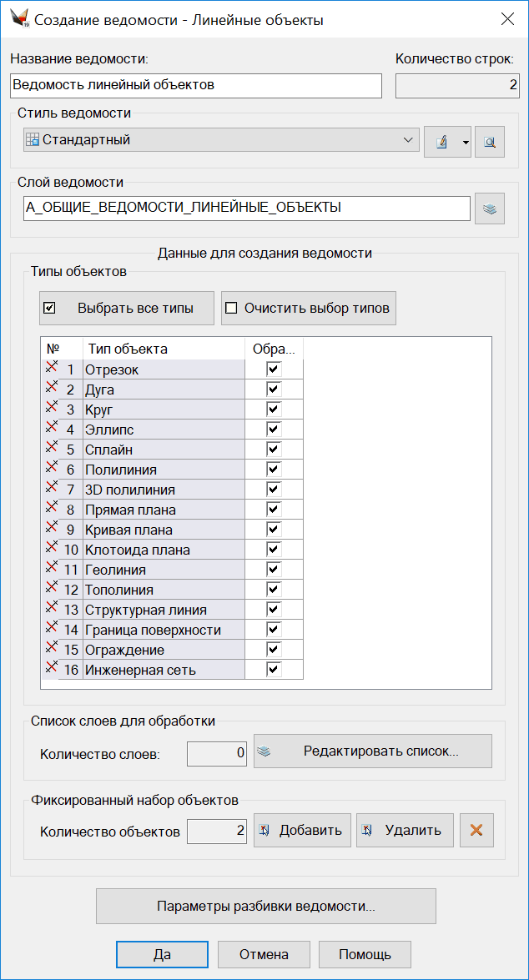Click Параметры разбивки ведомости button
529x980 pixels.
tap(265, 906)
